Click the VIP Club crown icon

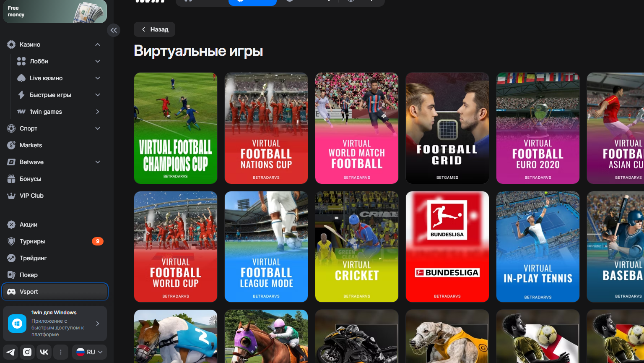coord(11,196)
